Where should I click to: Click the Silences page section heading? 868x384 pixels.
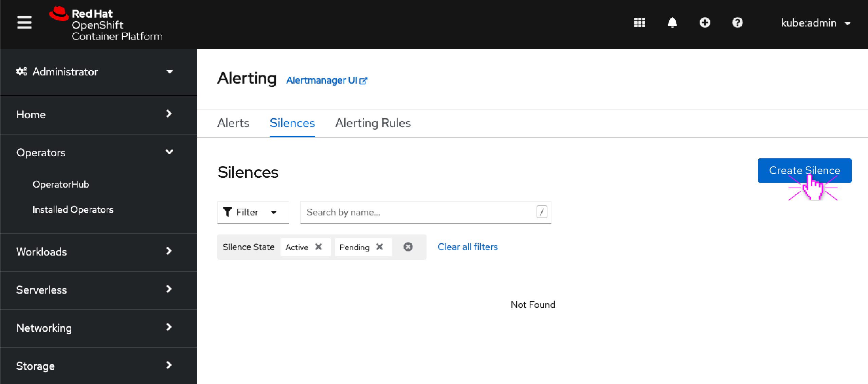click(248, 172)
